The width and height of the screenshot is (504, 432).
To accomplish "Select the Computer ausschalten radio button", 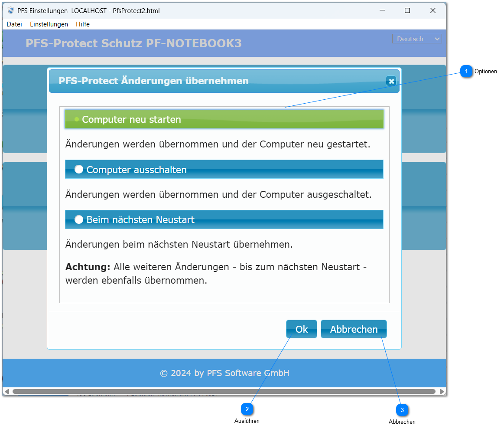I will coord(79,169).
